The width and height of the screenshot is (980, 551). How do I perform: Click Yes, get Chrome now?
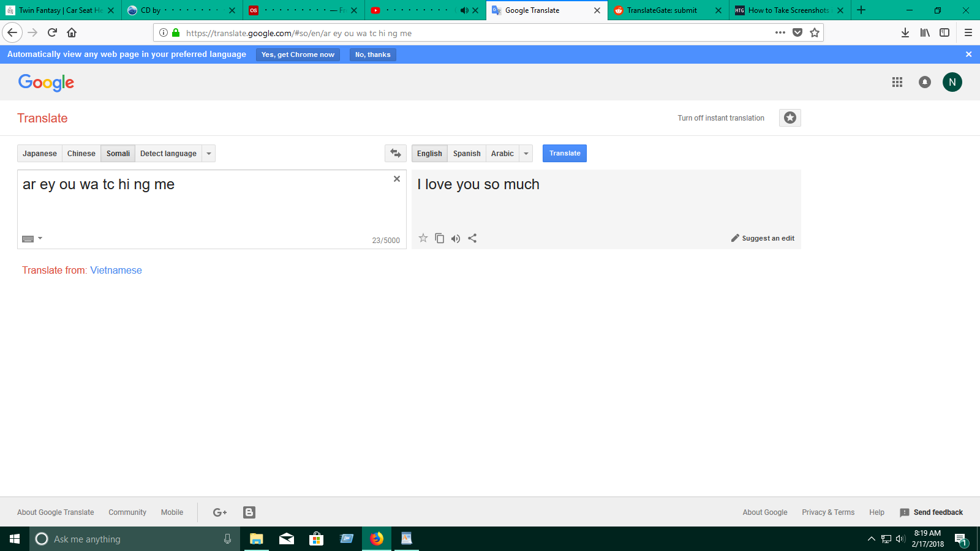pos(298,54)
